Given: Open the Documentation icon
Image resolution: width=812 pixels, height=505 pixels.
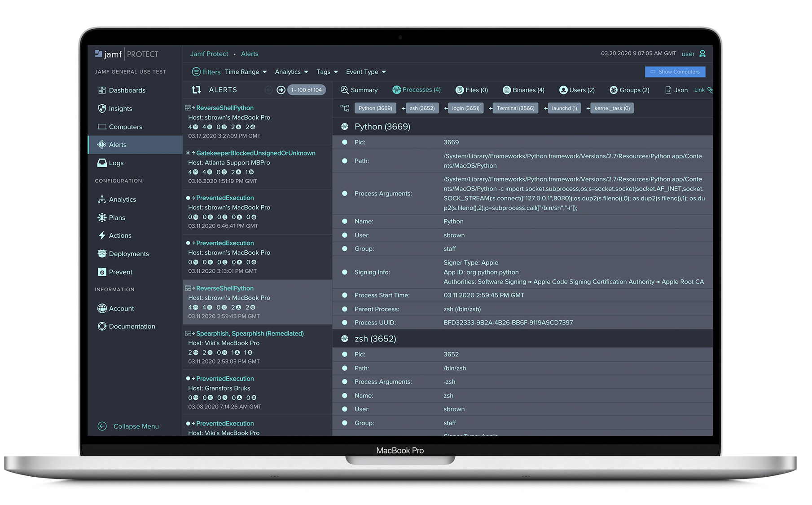Looking at the screenshot, I should 102,326.
